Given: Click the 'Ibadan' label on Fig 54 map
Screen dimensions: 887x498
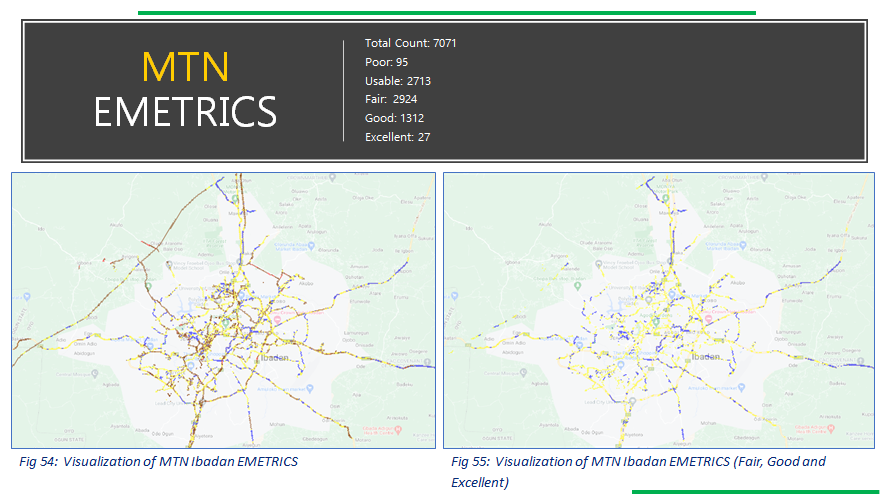Looking at the screenshot, I should tap(274, 358).
